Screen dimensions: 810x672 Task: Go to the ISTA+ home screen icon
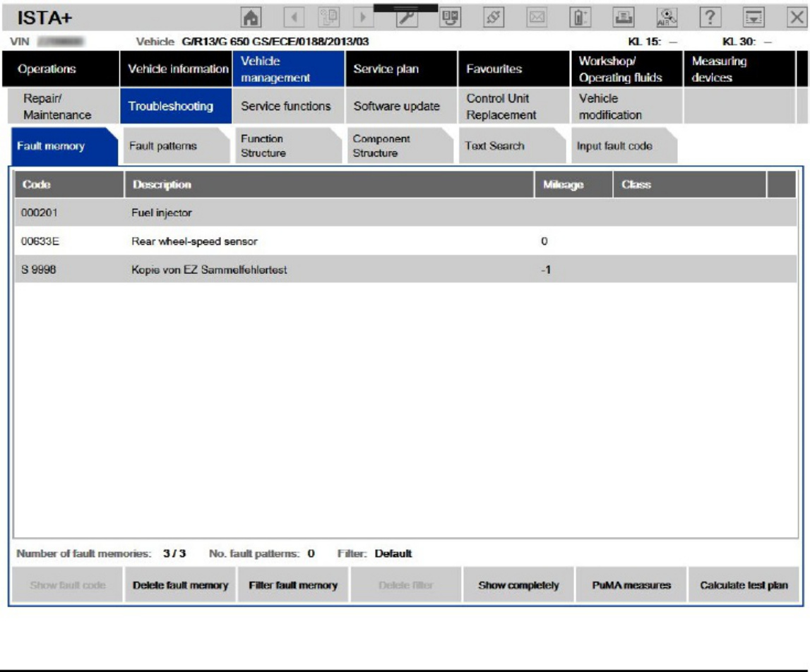pyautogui.click(x=251, y=18)
